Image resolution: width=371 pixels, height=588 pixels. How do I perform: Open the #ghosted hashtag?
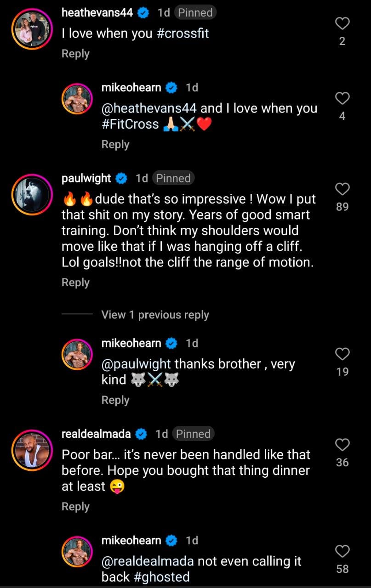coord(160,577)
